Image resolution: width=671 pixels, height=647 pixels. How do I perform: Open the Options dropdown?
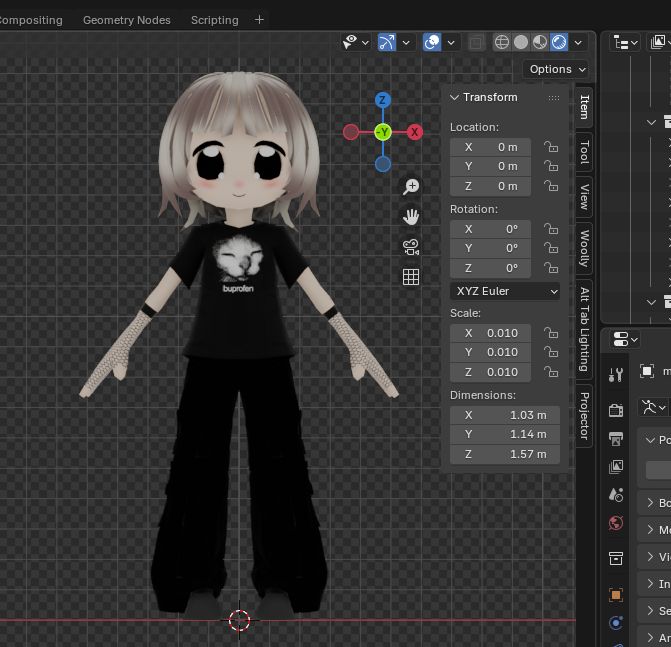pos(555,69)
